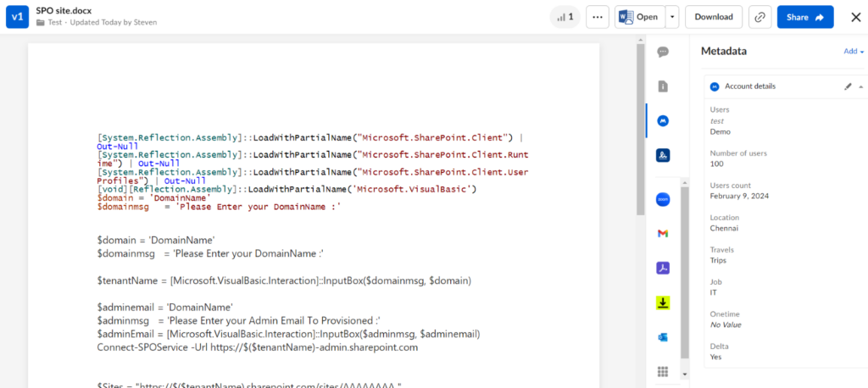
Task: Open document in Word with Open button
Action: click(640, 17)
